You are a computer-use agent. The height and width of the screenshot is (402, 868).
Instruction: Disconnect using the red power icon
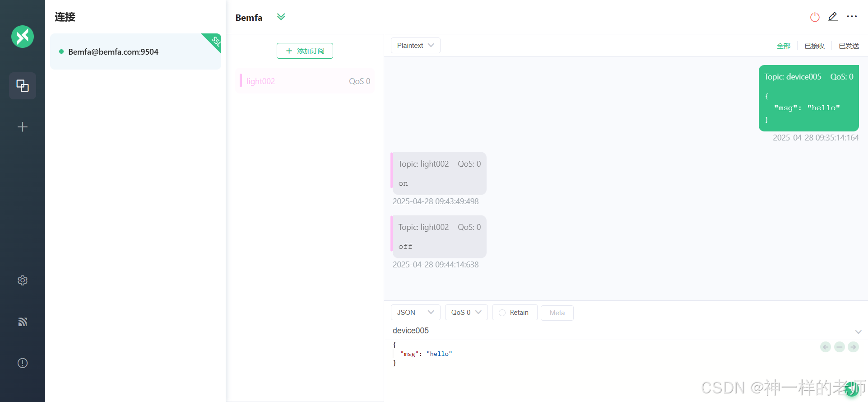(x=815, y=17)
